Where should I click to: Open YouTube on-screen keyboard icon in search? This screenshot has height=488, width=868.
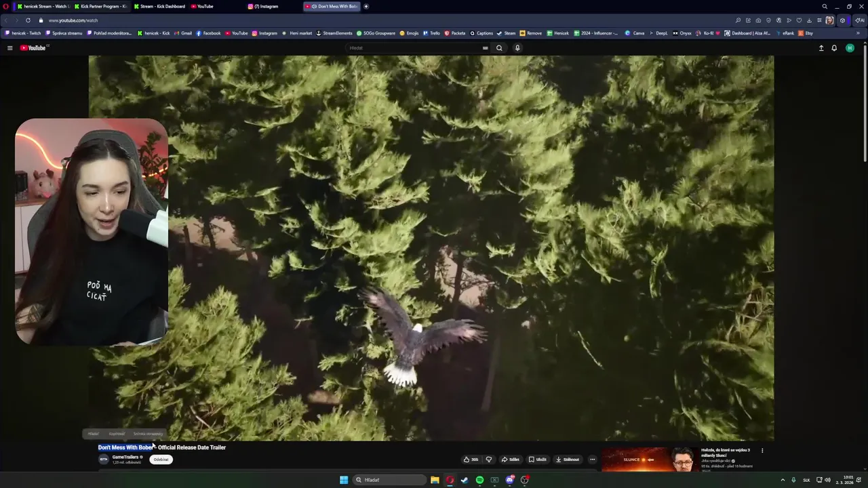point(485,47)
